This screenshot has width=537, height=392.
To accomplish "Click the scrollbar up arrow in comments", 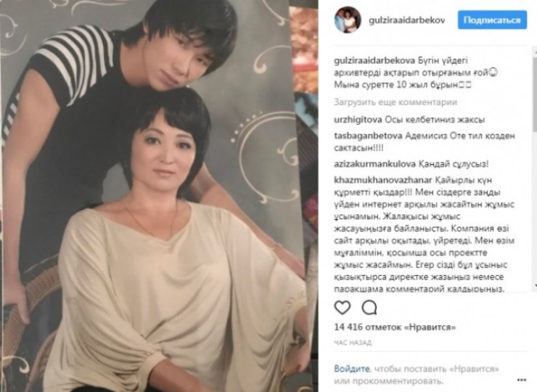I will tap(535, 50).
